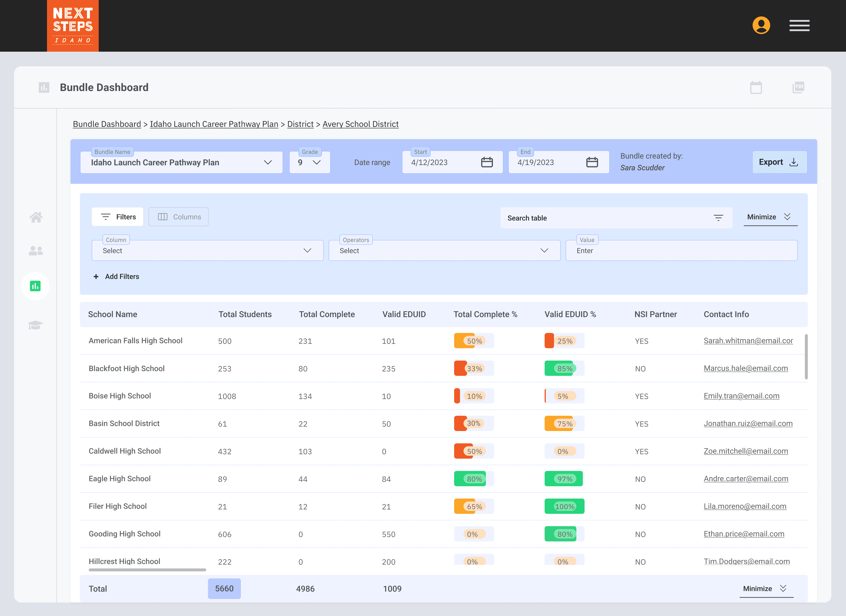Open graduation cap sidebar icon
This screenshot has height=616, width=846.
[x=36, y=325]
